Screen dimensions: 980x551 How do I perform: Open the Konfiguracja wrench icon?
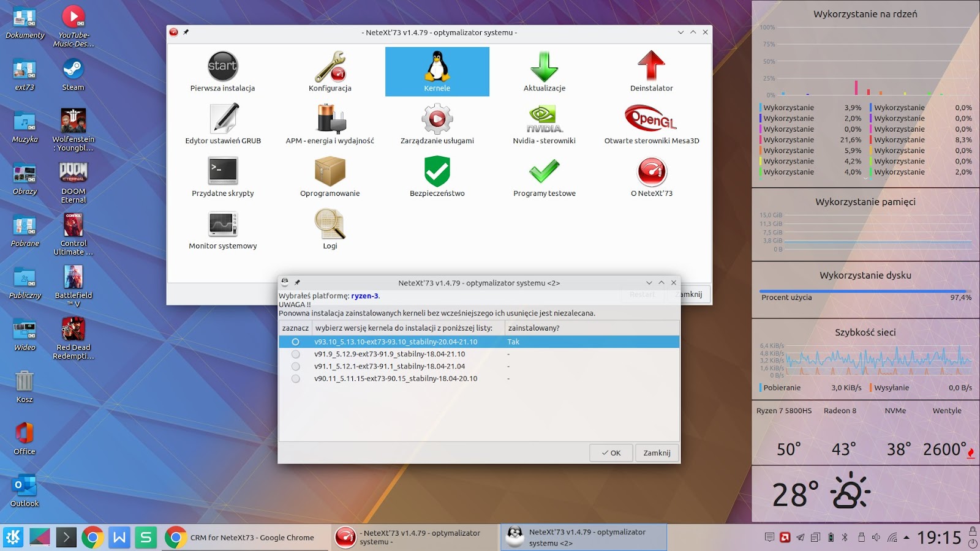tap(330, 72)
